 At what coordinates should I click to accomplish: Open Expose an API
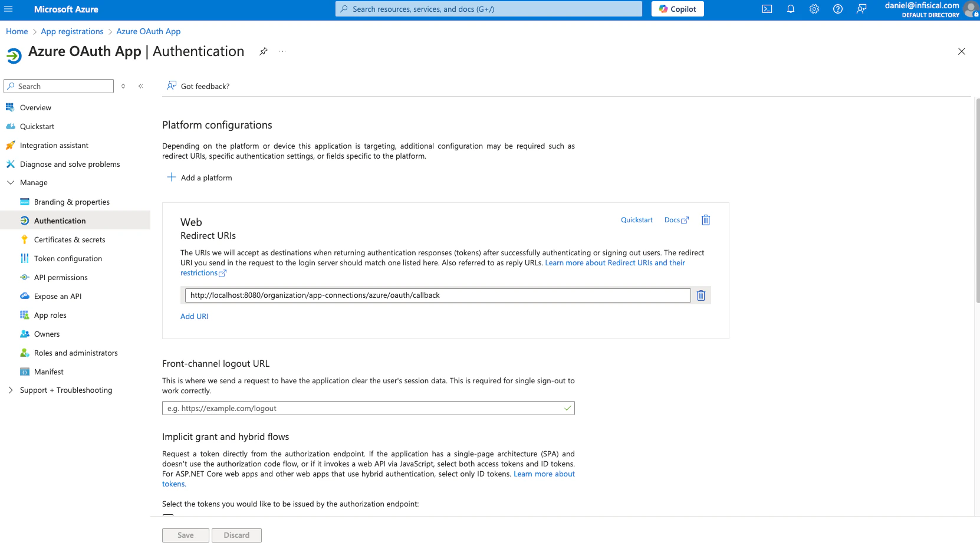[x=58, y=296]
